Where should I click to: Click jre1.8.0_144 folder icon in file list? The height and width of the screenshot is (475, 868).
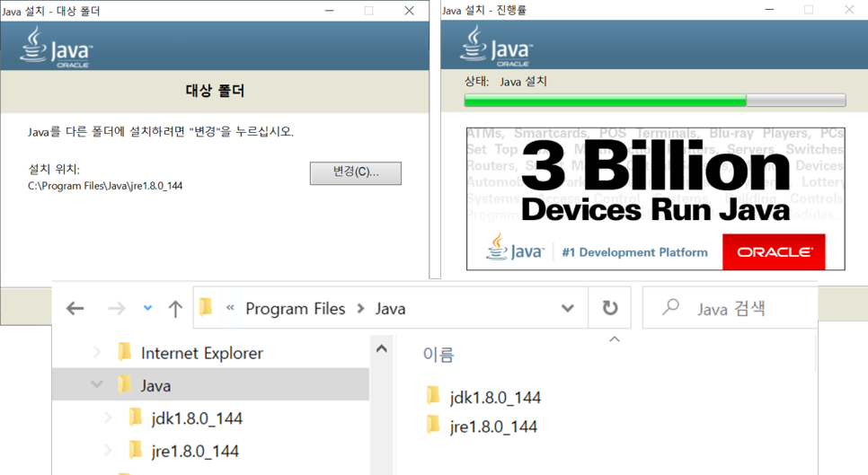point(433,425)
